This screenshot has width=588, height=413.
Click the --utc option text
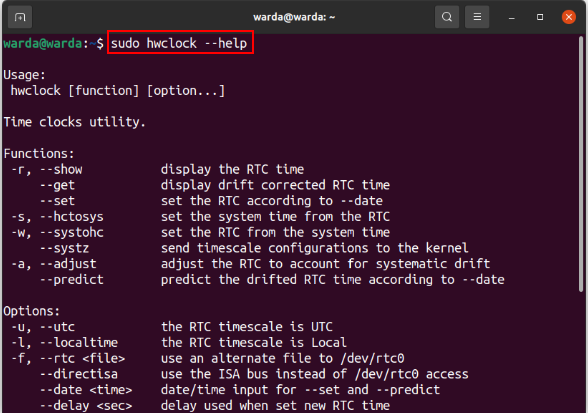click(57, 327)
